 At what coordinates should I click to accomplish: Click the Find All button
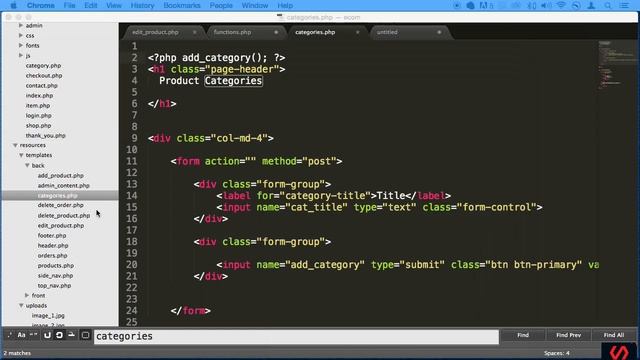coord(613,335)
